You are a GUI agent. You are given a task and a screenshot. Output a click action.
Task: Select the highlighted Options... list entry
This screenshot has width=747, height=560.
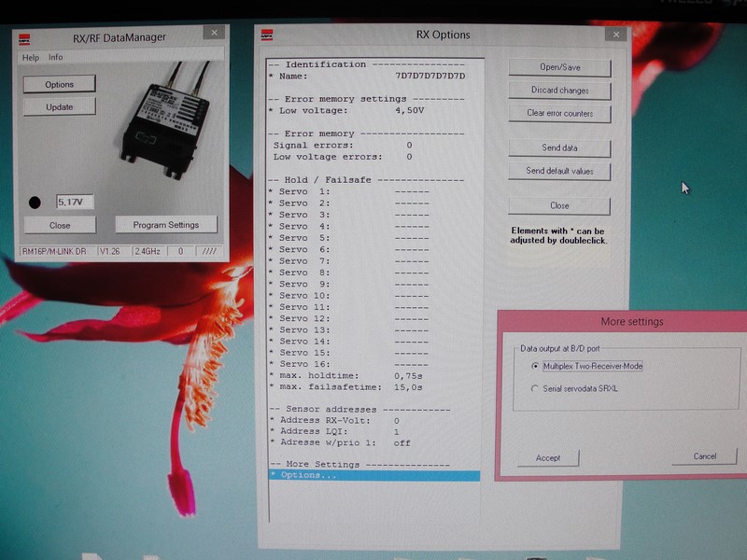(373, 475)
